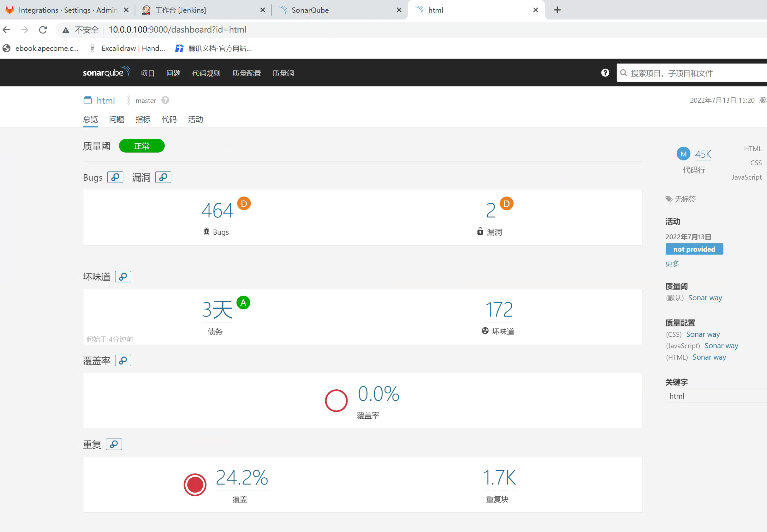Click the 24.2% duplication value
Image resolution: width=767 pixels, height=532 pixels.
[x=242, y=478]
